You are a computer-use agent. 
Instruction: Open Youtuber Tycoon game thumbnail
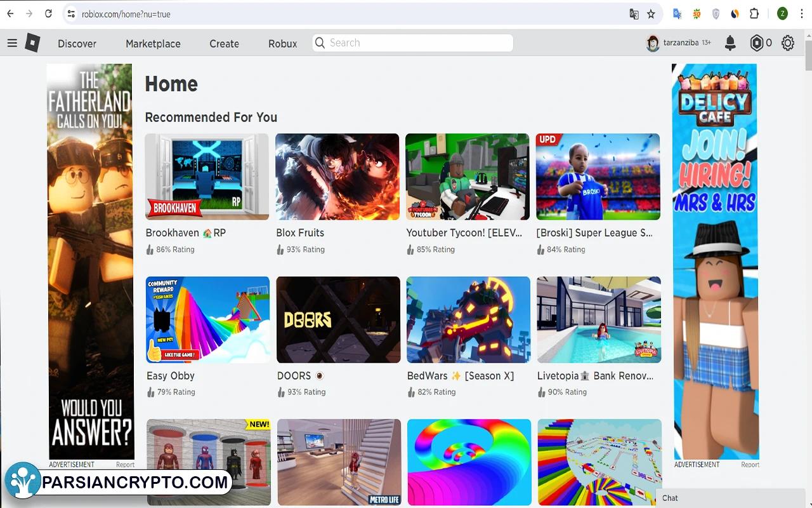tap(468, 177)
